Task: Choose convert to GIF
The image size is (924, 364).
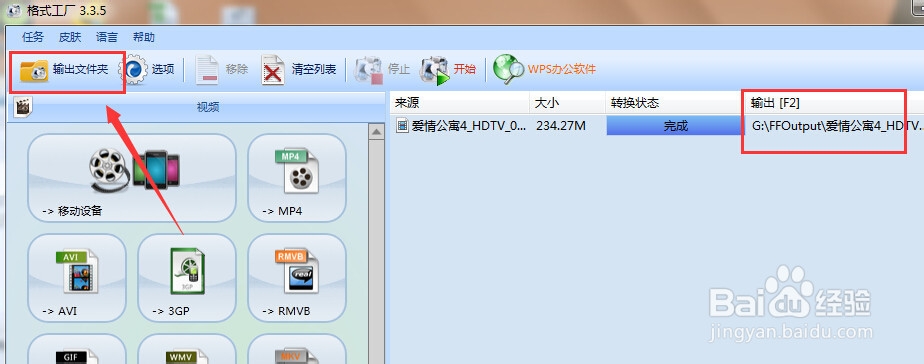Action: (77, 349)
